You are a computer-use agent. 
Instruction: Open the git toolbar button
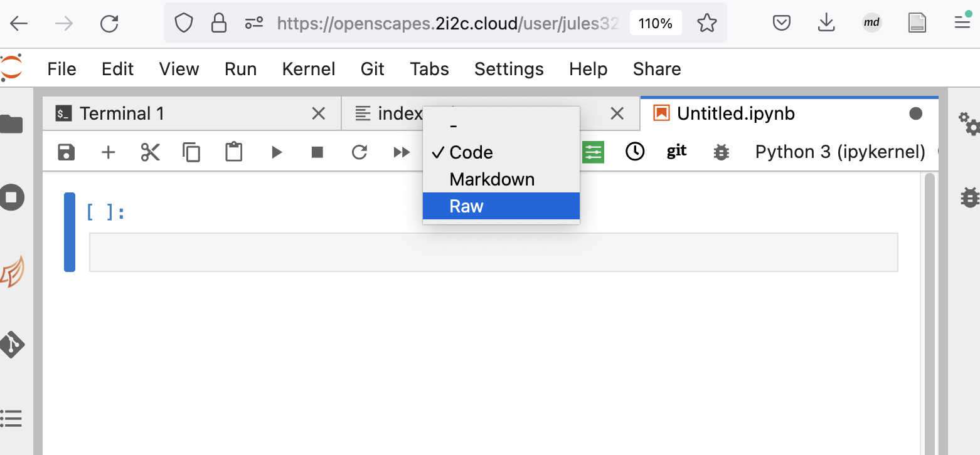pos(676,151)
